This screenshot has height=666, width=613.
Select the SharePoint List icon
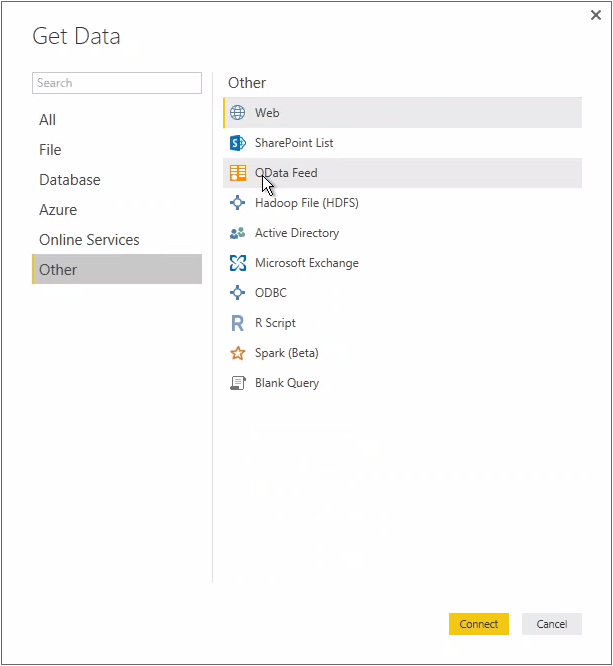[x=237, y=143]
